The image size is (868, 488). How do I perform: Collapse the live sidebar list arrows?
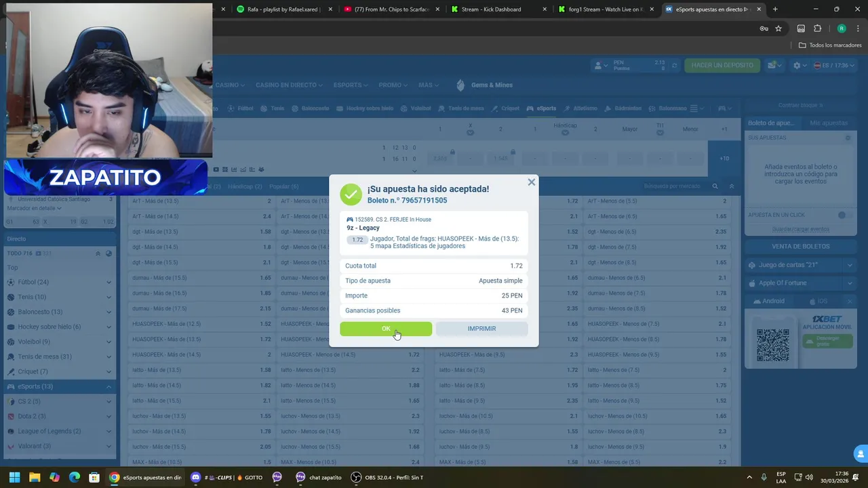(x=98, y=253)
